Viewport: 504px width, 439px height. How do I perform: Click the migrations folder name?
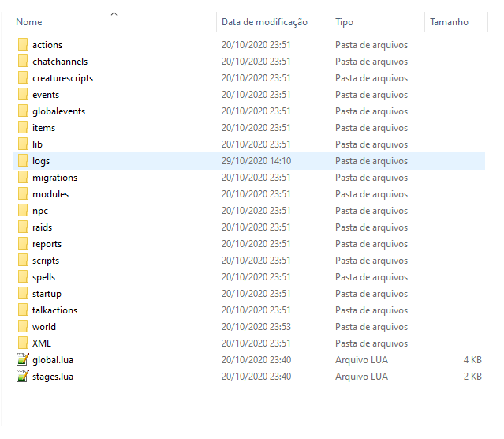coord(55,178)
